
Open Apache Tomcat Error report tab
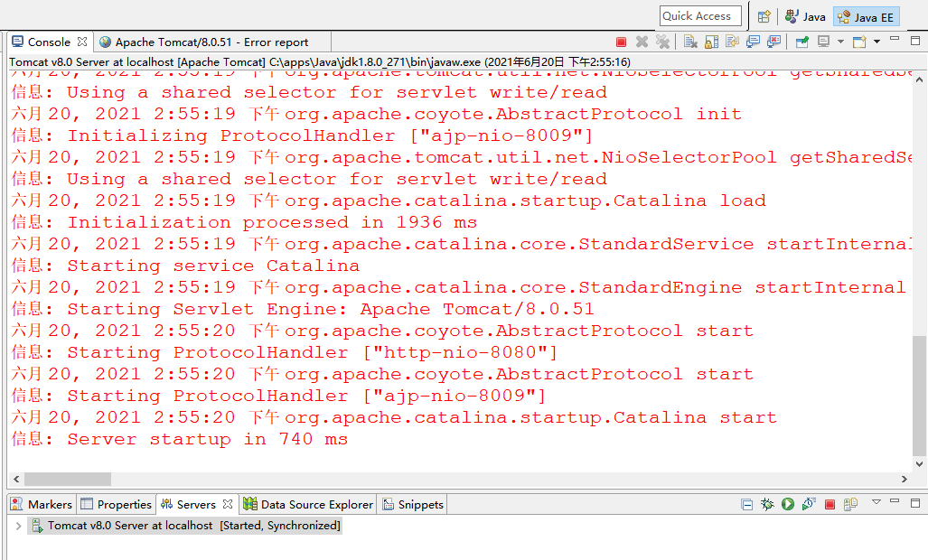point(211,42)
